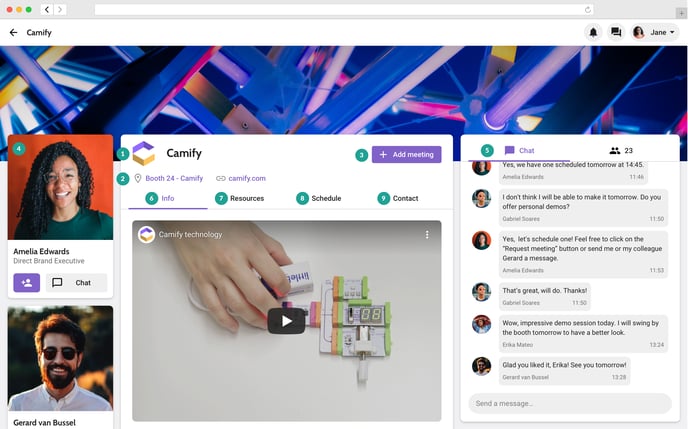Click Gabriel Soares' avatar beside personal demos message
Image resolution: width=688 pixels, height=429 pixels.
tap(481, 198)
